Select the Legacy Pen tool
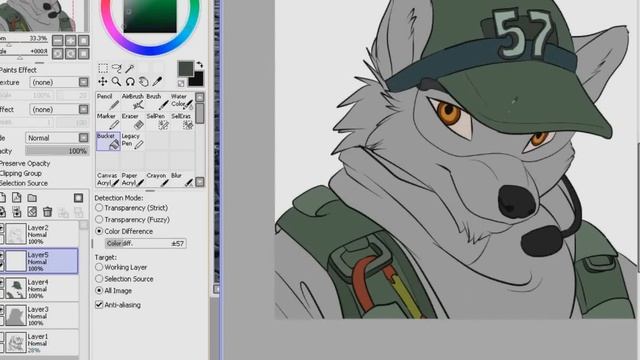 pos(133,141)
